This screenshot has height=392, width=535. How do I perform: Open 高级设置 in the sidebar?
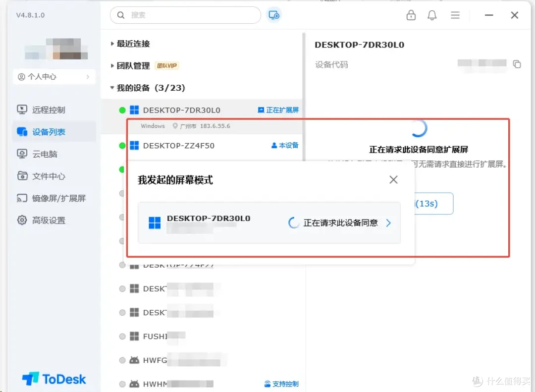click(54, 220)
